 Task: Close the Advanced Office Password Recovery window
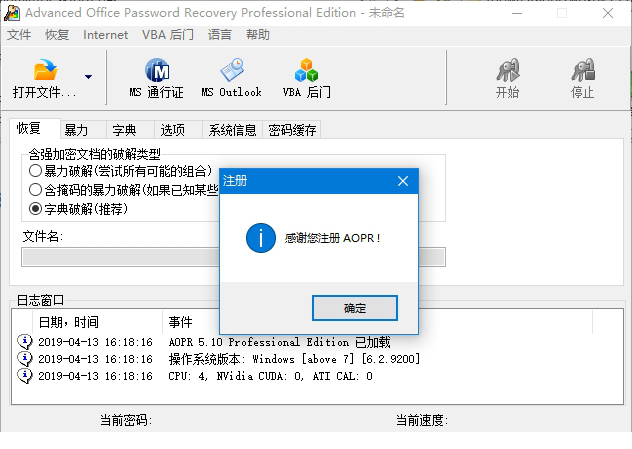pyautogui.click(x=608, y=13)
